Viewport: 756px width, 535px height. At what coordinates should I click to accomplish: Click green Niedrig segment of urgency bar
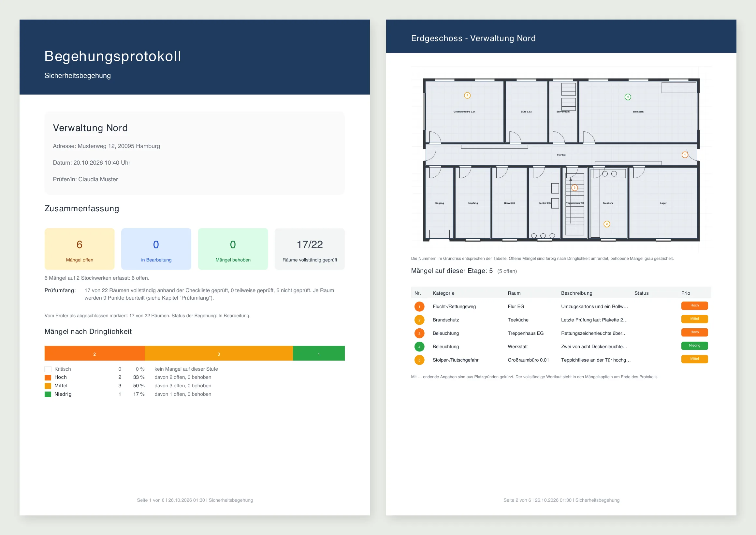[x=319, y=353]
